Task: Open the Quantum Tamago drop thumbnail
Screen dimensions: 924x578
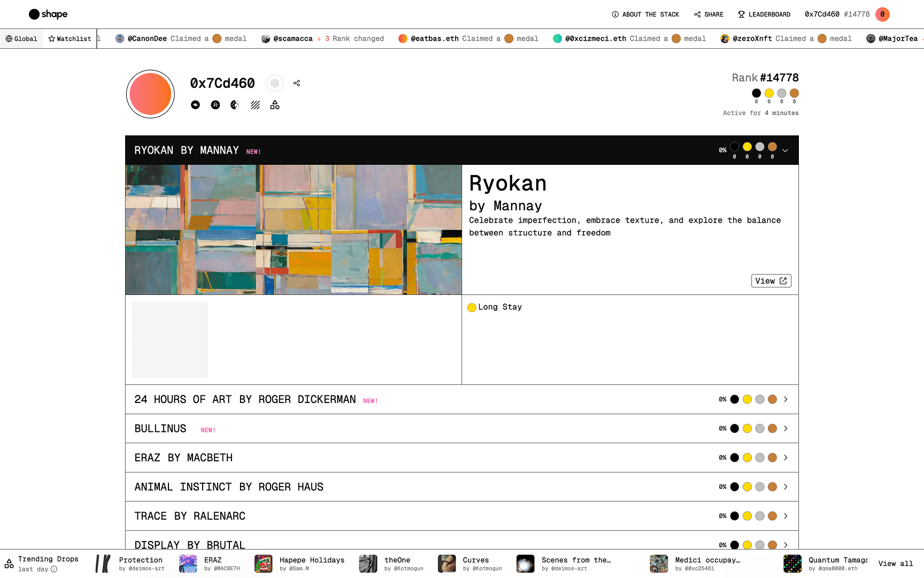Action: tap(792, 564)
